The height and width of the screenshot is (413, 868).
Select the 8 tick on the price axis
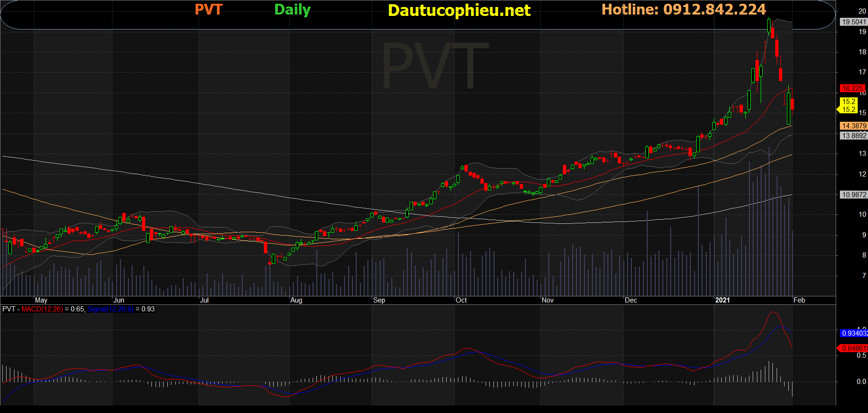click(864, 255)
